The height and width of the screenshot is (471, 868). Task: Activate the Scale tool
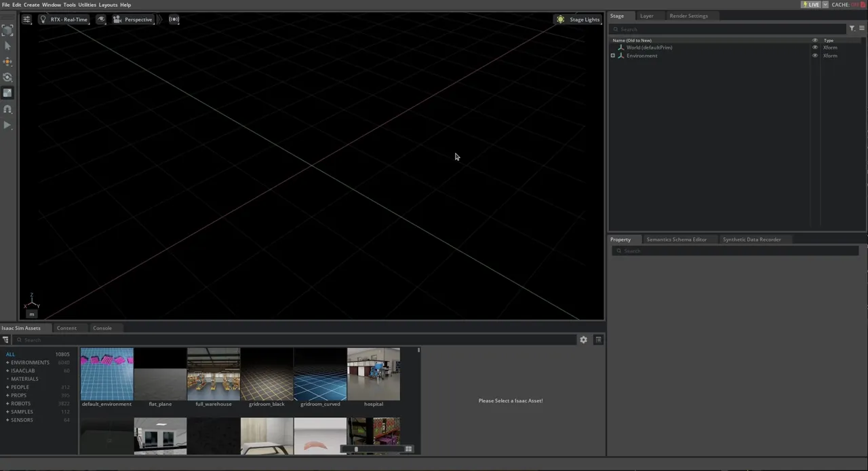(x=7, y=92)
